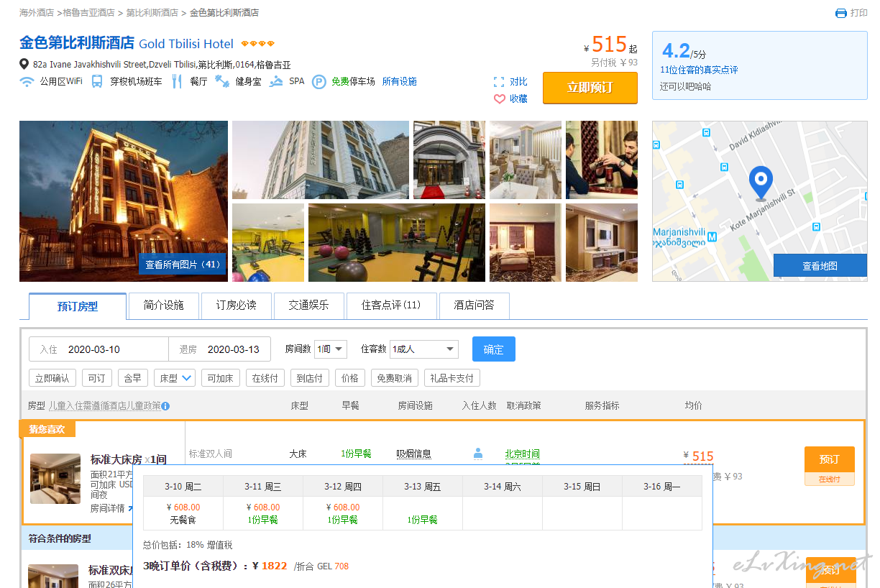Screen dimensions: 880x588
Task: Click the 对比 compare icon
Action: [x=500, y=82]
